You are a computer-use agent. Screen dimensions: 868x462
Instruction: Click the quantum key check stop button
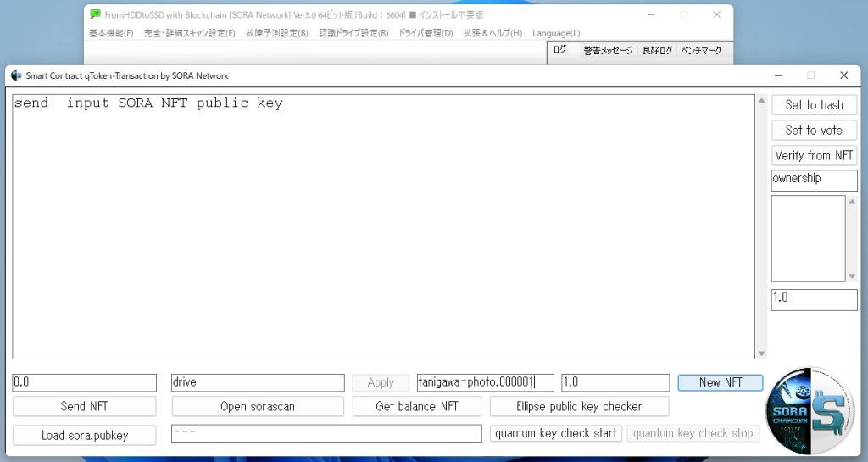(x=693, y=433)
